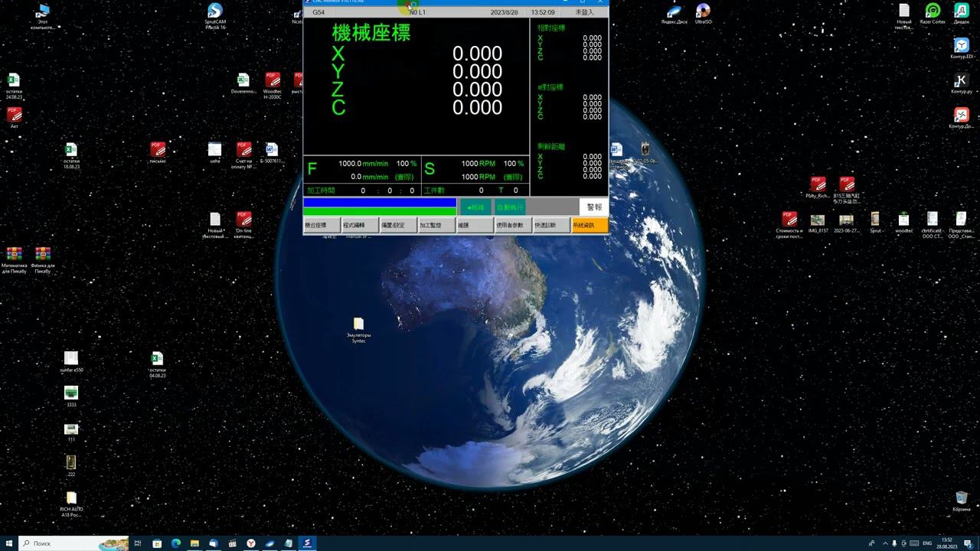Screen dimensions: 980x551
Task: Click the 警報 alarm indicator box
Action: (x=594, y=207)
